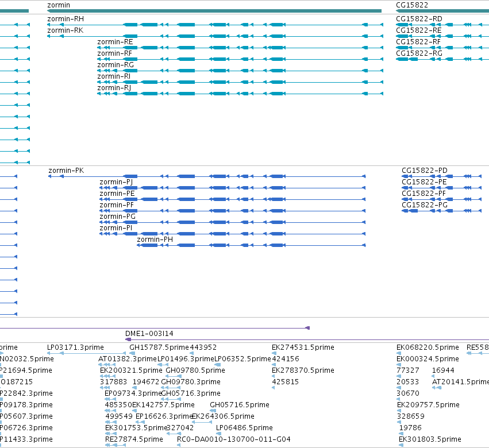Click the 16944 feature label
This screenshot has height=448, width=489.
[x=443, y=370]
